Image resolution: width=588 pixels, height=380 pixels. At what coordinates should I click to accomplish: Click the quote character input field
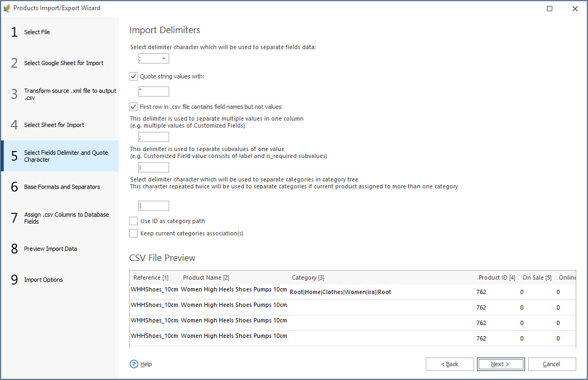pos(154,91)
